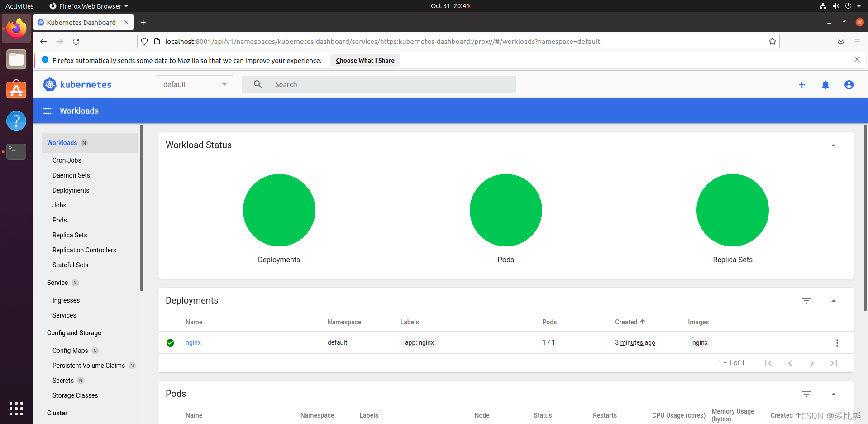Open Daemon Sets in sidebar
868x424 pixels.
[71, 175]
